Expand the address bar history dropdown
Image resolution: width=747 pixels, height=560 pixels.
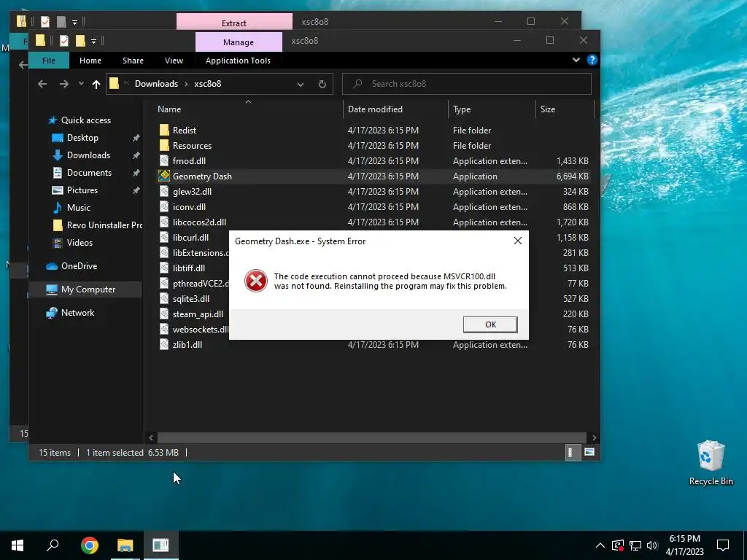pyautogui.click(x=301, y=85)
